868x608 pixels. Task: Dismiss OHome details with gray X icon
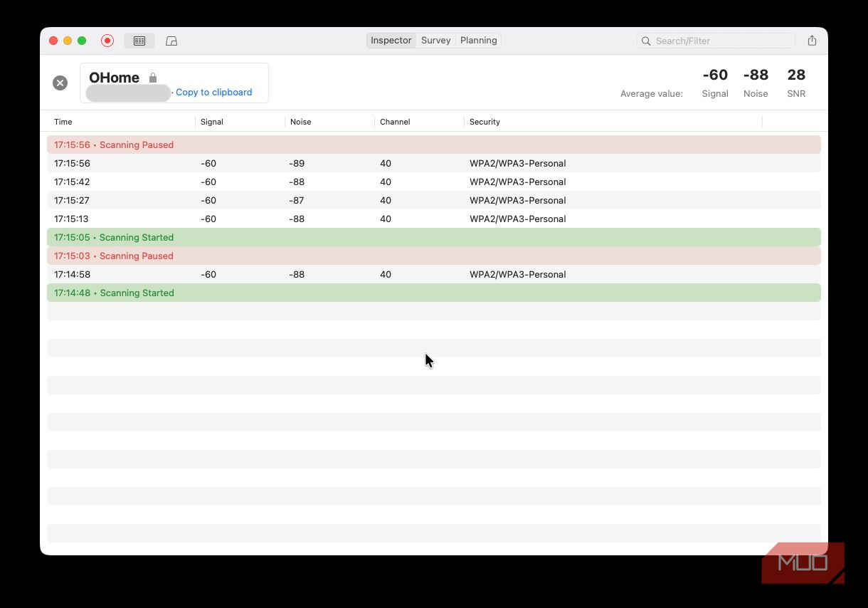point(60,83)
